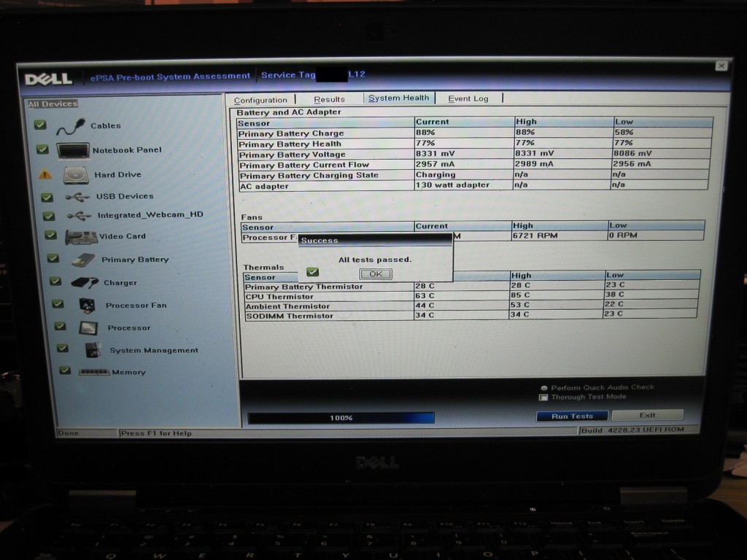Toggle the Video Card test checkbox
This screenshot has height=560, width=747.
point(50,236)
